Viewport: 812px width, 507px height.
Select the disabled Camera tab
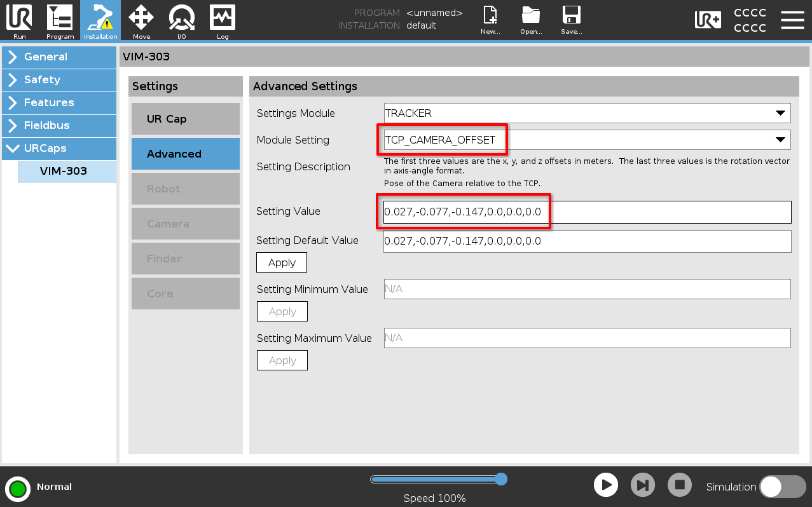pos(186,224)
